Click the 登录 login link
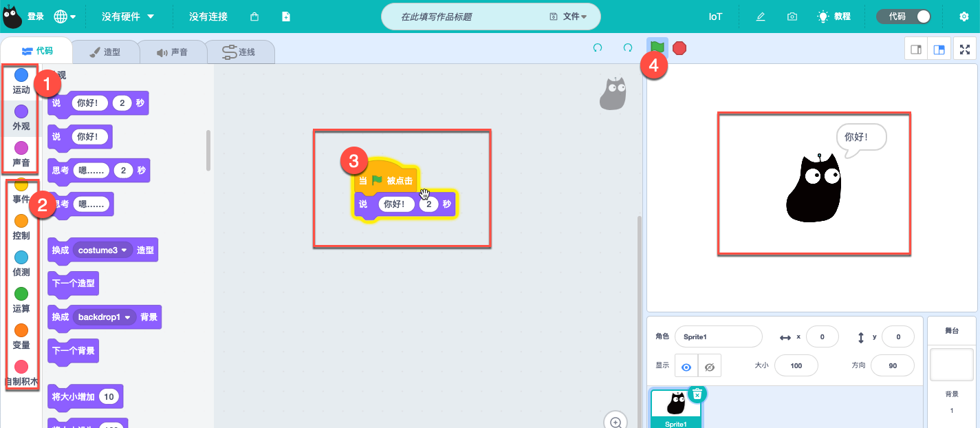The height and width of the screenshot is (428, 980). (36, 17)
